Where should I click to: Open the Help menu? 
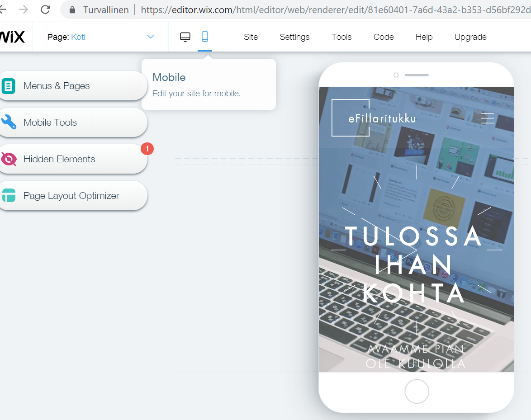pyautogui.click(x=424, y=37)
